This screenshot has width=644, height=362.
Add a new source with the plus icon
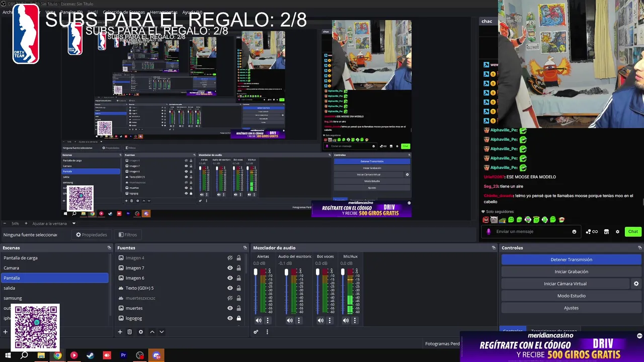pyautogui.click(x=120, y=332)
